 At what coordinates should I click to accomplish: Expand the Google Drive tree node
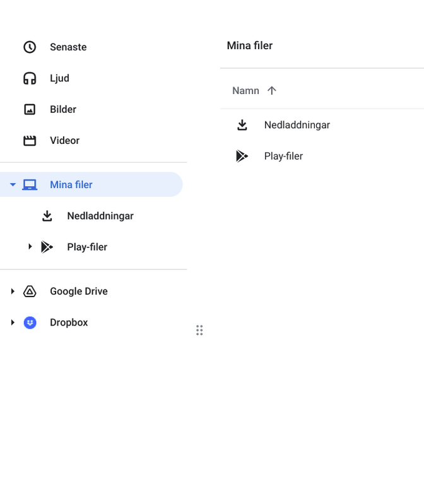[x=13, y=291]
